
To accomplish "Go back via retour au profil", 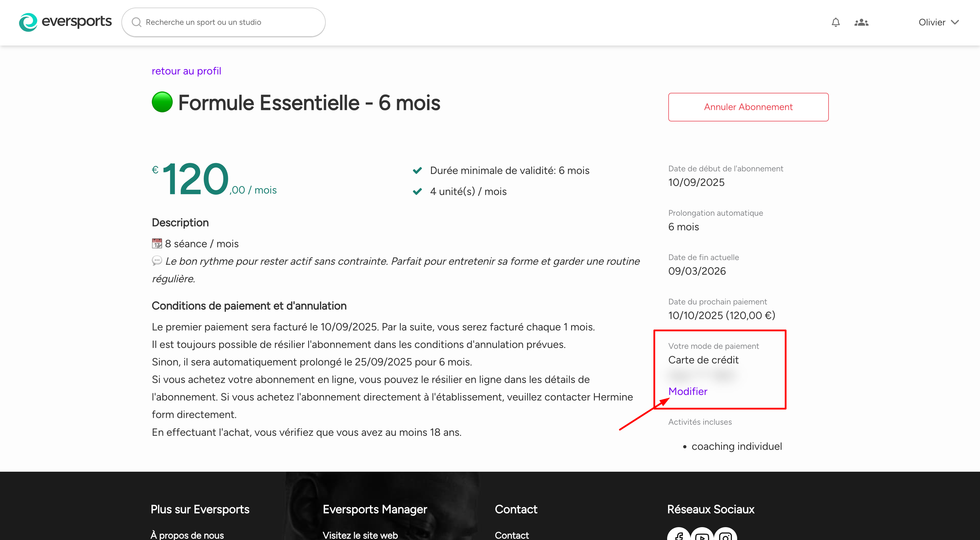I will click(x=186, y=71).
